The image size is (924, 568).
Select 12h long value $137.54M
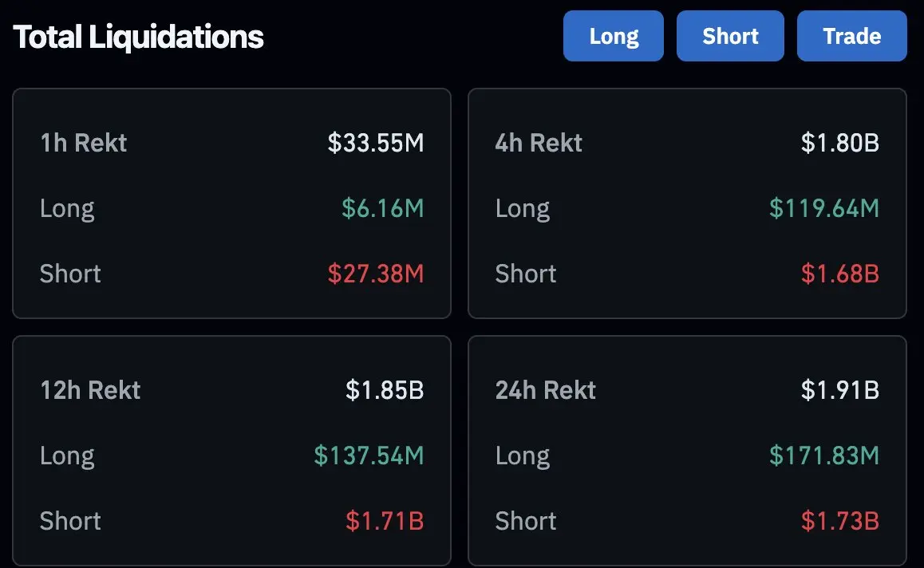[x=369, y=456]
